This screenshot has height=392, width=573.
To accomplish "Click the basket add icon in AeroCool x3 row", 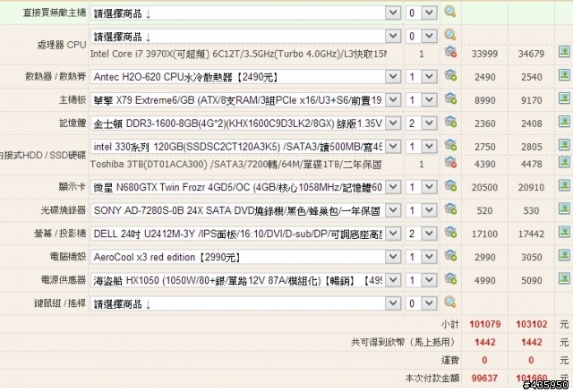I will click(450, 255).
